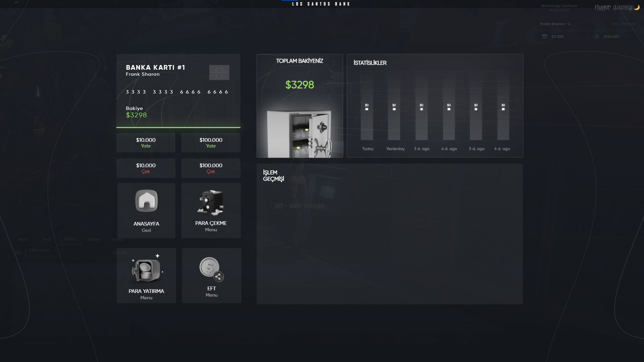Click the open safe image under Toplam Bakiyeniz
This screenshot has width=644, height=362.
(299, 133)
